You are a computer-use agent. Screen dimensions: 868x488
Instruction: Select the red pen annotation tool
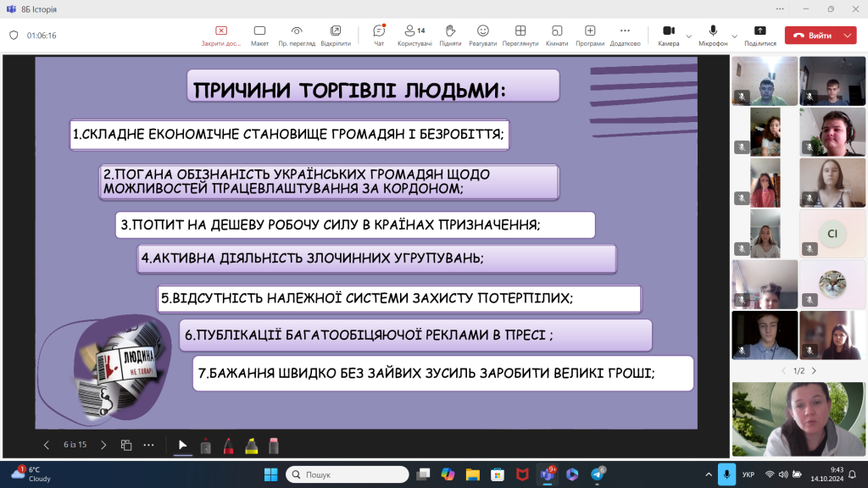point(227,444)
